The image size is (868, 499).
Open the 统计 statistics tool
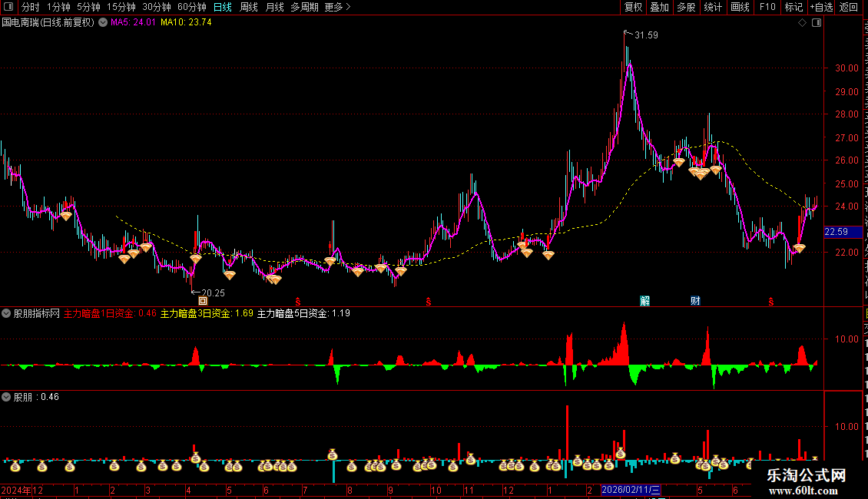712,7
